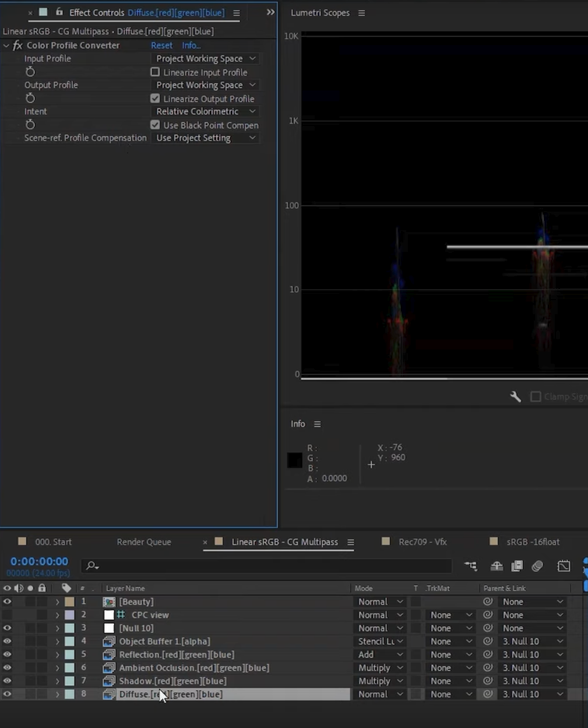
Task: Click the Info link for the effect
Action: 191,45
